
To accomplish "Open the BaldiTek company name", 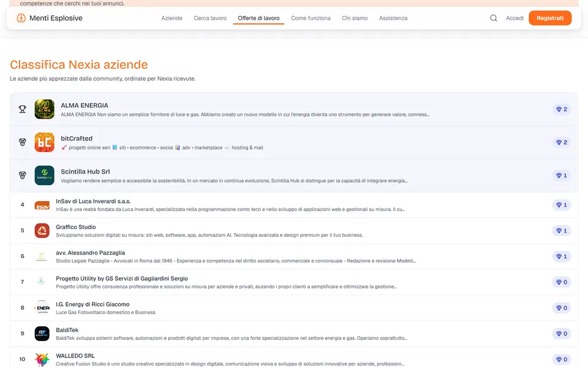I will (67, 330).
